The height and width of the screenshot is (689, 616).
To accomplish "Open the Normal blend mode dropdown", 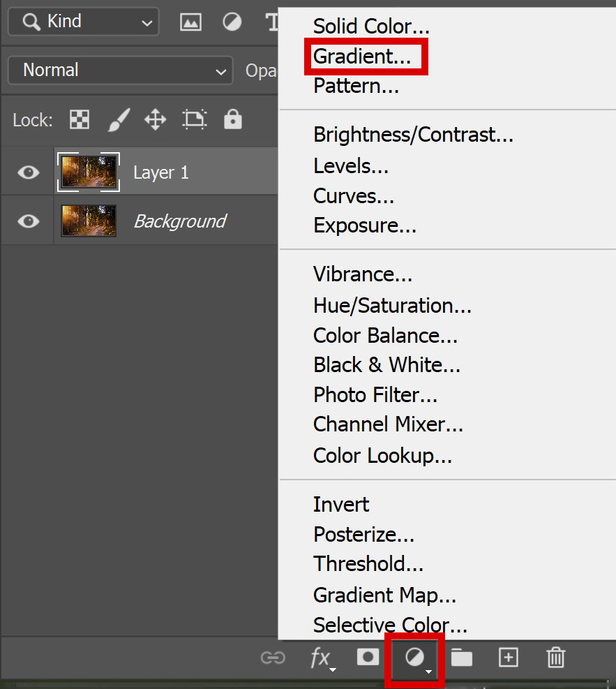I will (x=120, y=71).
